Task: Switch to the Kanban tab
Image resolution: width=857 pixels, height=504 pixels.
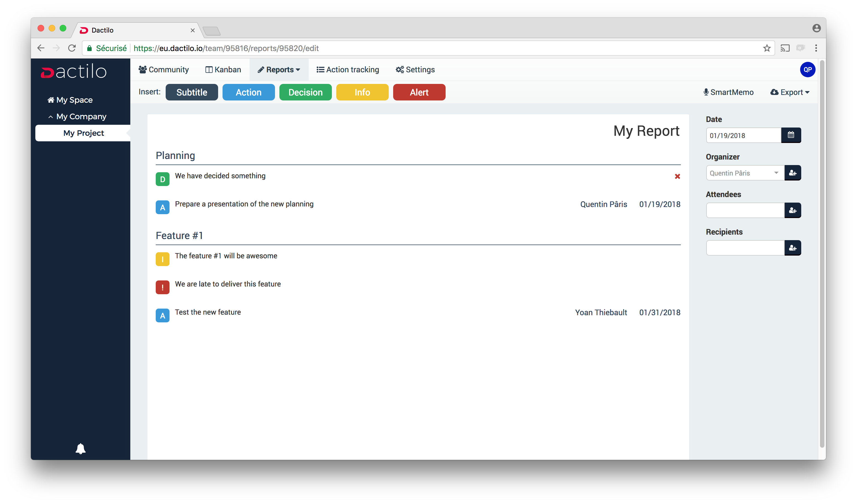Action: [x=223, y=70]
